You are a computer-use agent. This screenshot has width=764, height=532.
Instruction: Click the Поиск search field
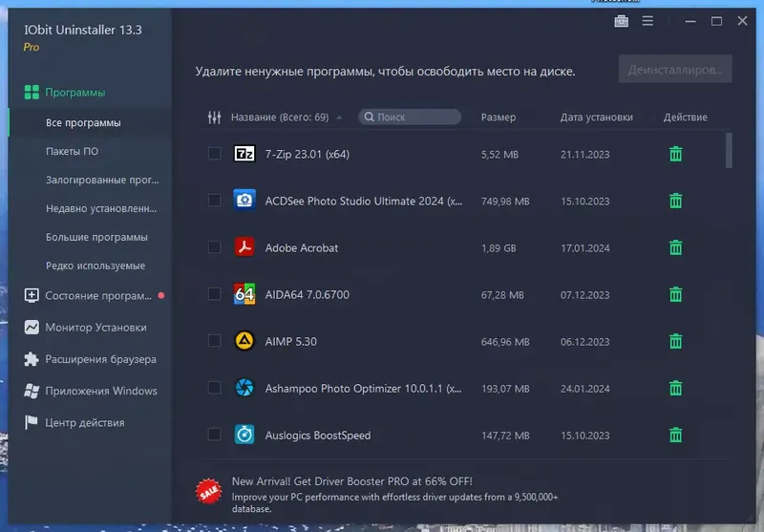point(410,117)
